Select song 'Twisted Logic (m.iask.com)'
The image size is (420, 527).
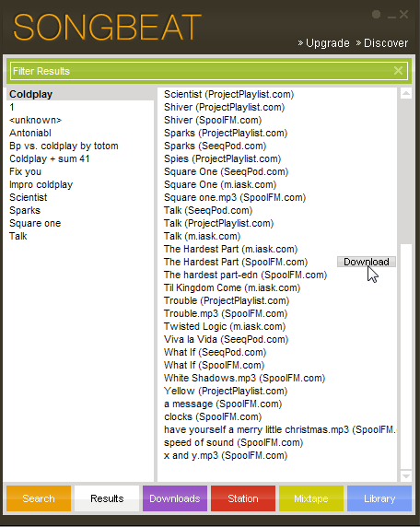coord(225,326)
